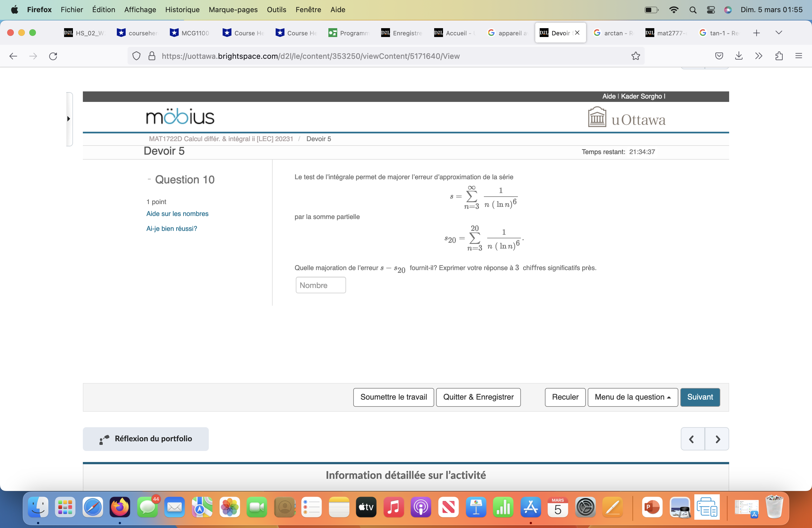This screenshot has height=528, width=812.
Task: Click the Nombre answer input field
Action: (320, 285)
